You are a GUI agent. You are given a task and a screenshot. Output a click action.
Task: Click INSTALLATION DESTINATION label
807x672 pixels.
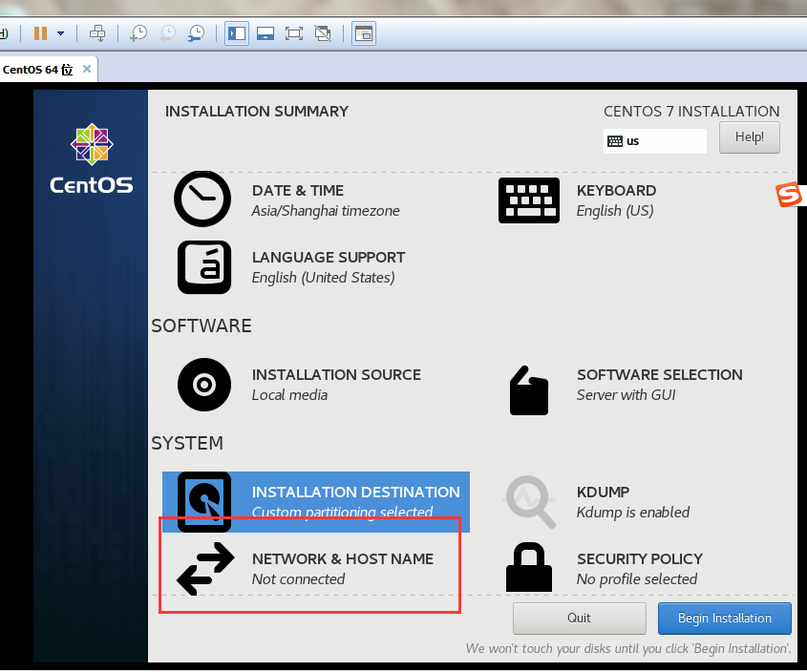coord(355,493)
